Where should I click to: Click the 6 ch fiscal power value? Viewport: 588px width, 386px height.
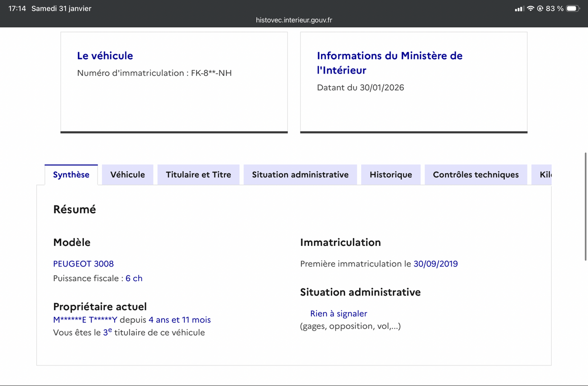134,278
